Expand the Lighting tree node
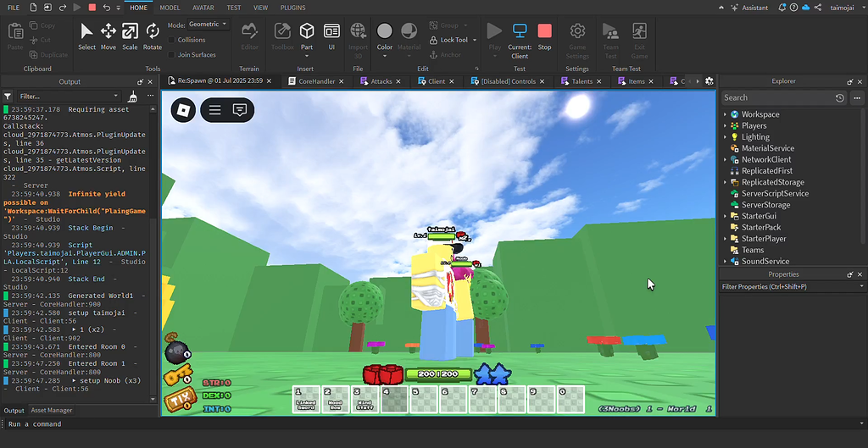The height and width of the screenshot is (448, 868). point(726,137)
